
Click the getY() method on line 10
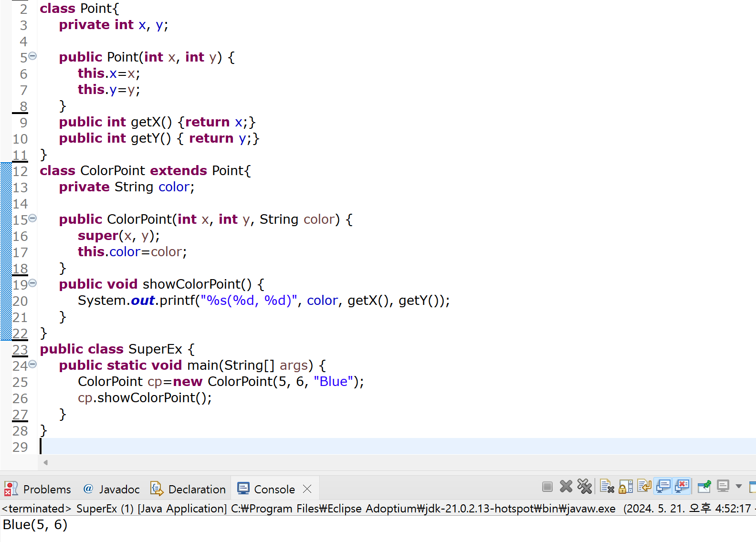click(x=159, y=138)
